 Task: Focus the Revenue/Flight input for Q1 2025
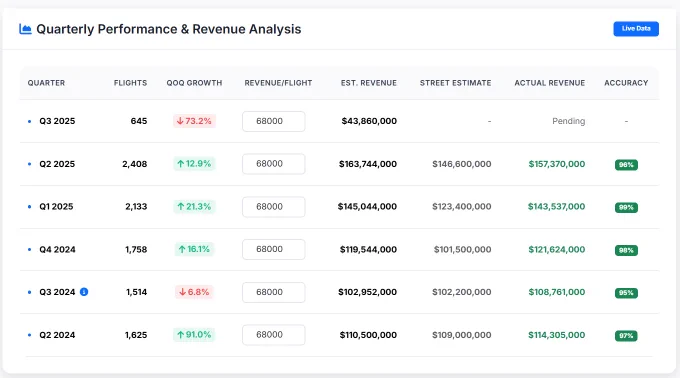coord(274,207)
